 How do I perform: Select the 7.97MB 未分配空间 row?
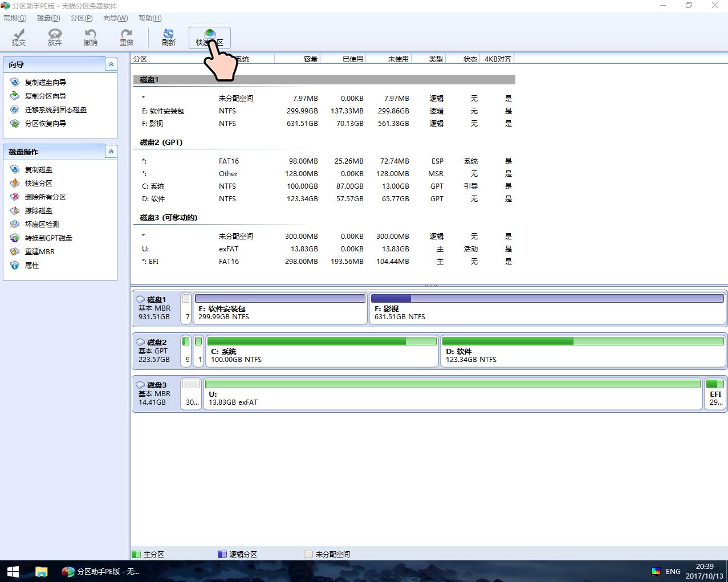point(324,98)
